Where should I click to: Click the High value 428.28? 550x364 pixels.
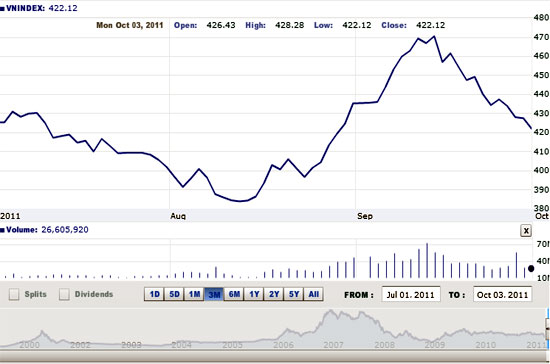tap(289, 25)
